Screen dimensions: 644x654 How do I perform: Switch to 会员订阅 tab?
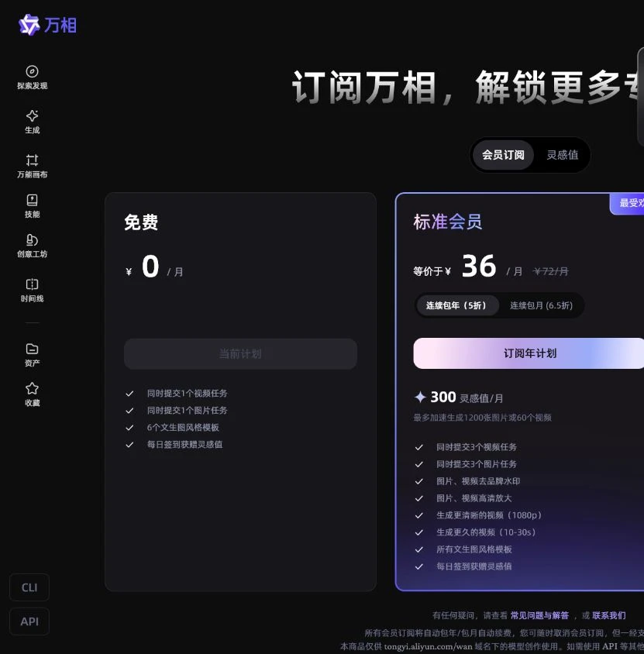tap(503, 155)
